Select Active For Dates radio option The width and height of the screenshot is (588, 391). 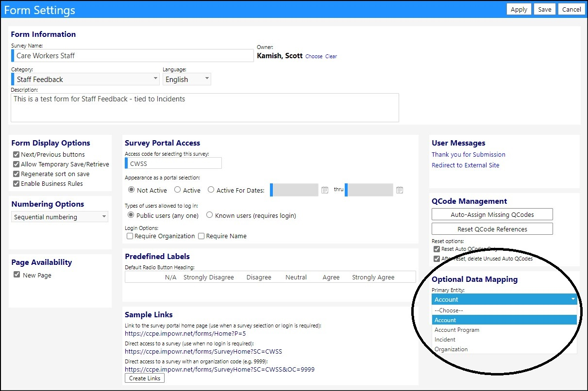(x=211, y=190)
